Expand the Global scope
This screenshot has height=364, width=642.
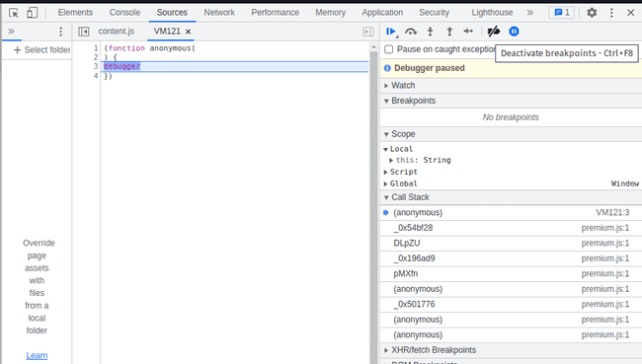pos(385,184)
